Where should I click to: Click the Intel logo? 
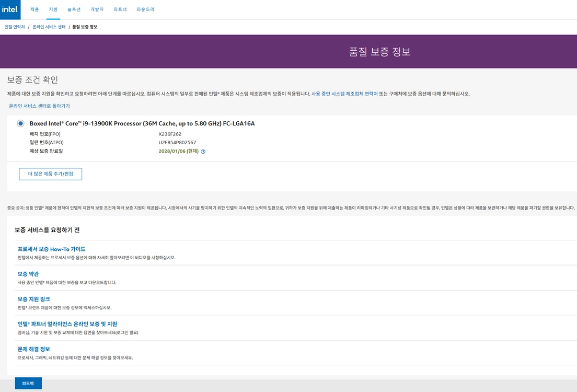pos(10,9)
